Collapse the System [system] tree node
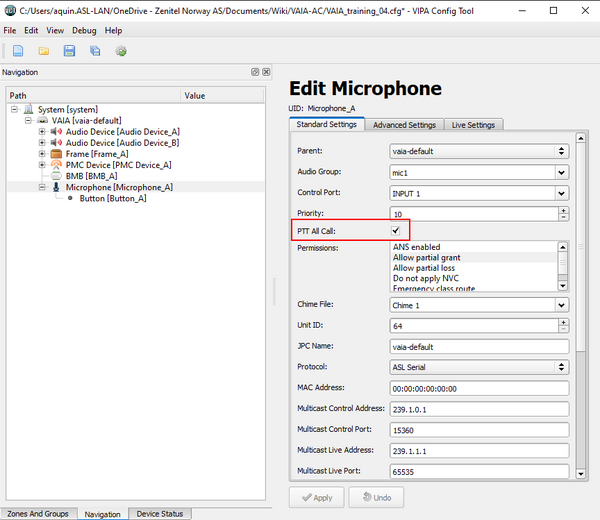 pos(15,109)
